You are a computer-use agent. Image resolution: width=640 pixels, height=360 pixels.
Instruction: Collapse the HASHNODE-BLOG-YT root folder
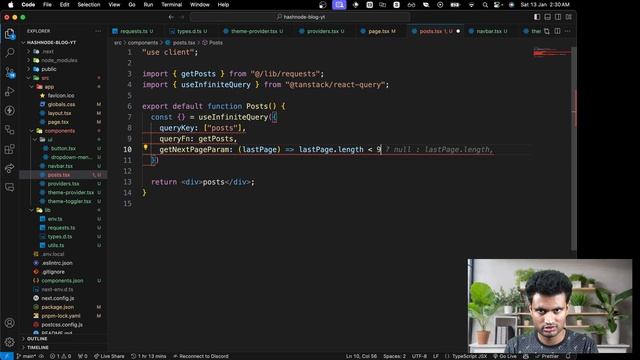[51, 42]
